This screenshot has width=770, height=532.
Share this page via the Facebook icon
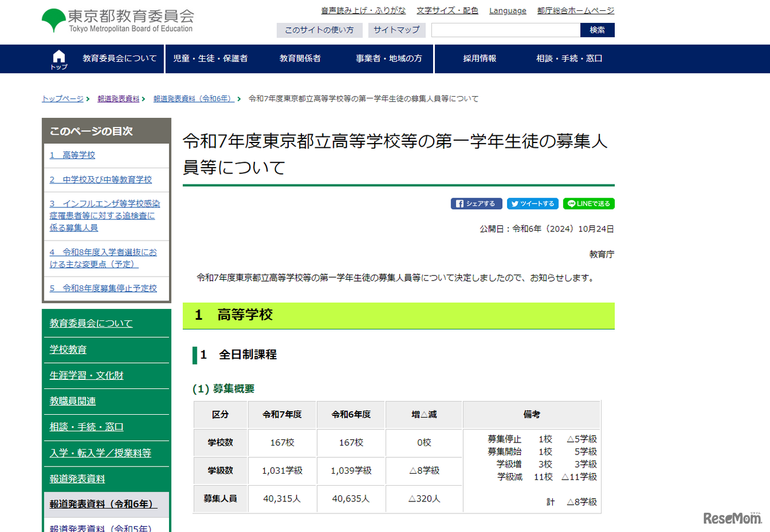tap(476, 203)
